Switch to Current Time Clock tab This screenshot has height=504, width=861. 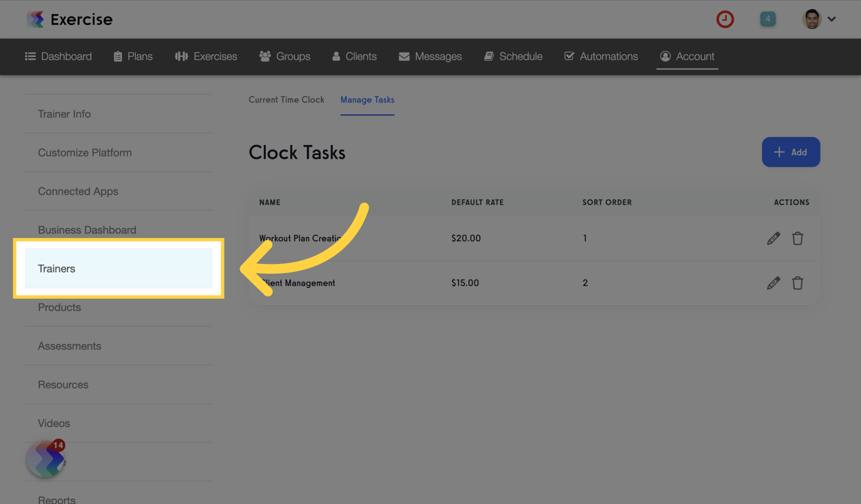pos(286,100)
